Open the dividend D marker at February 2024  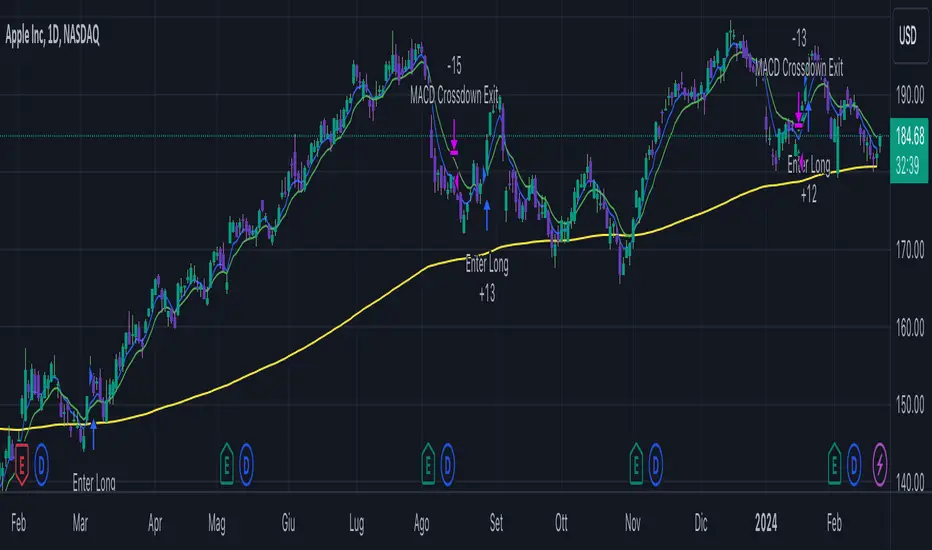pyautogui.click(x=854, y=465)
